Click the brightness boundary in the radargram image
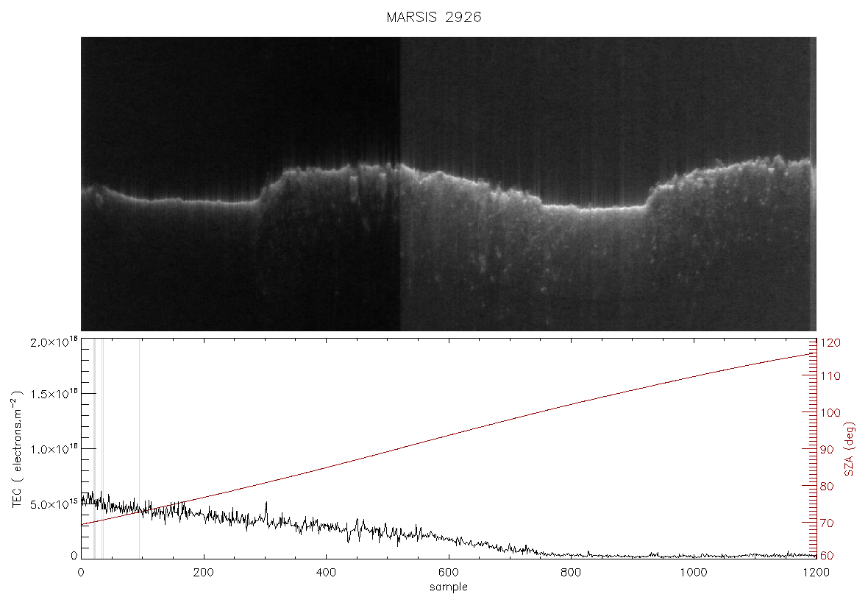868x611 pixels. [399, 184]
